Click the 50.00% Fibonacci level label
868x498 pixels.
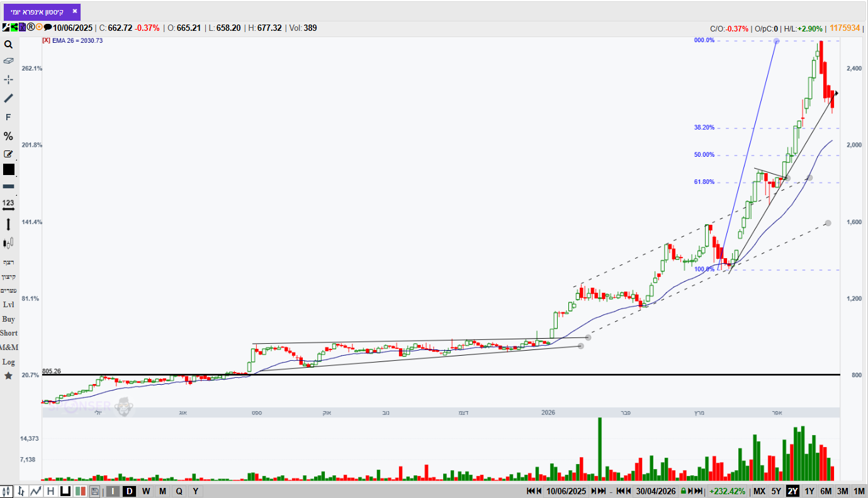tap(704, 155)
